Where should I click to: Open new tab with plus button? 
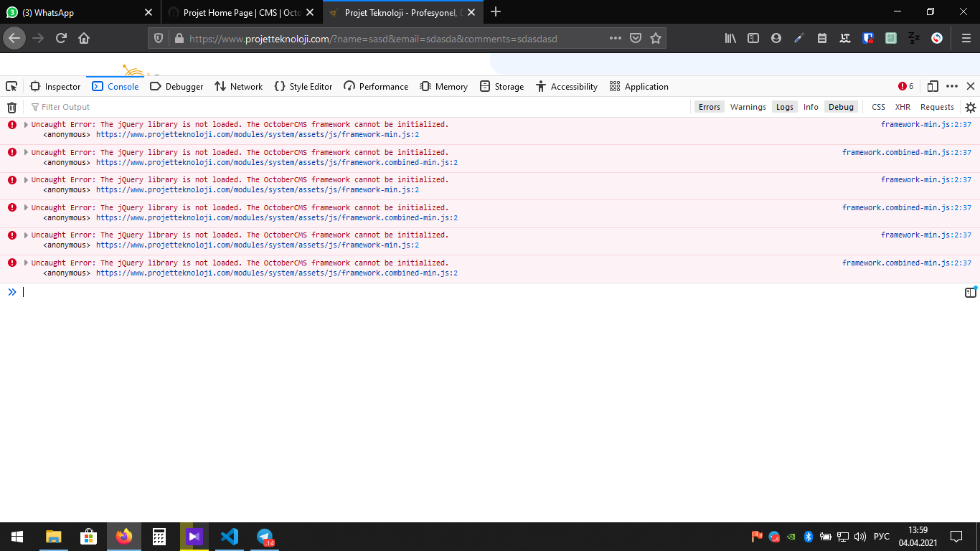click(496, 12)
